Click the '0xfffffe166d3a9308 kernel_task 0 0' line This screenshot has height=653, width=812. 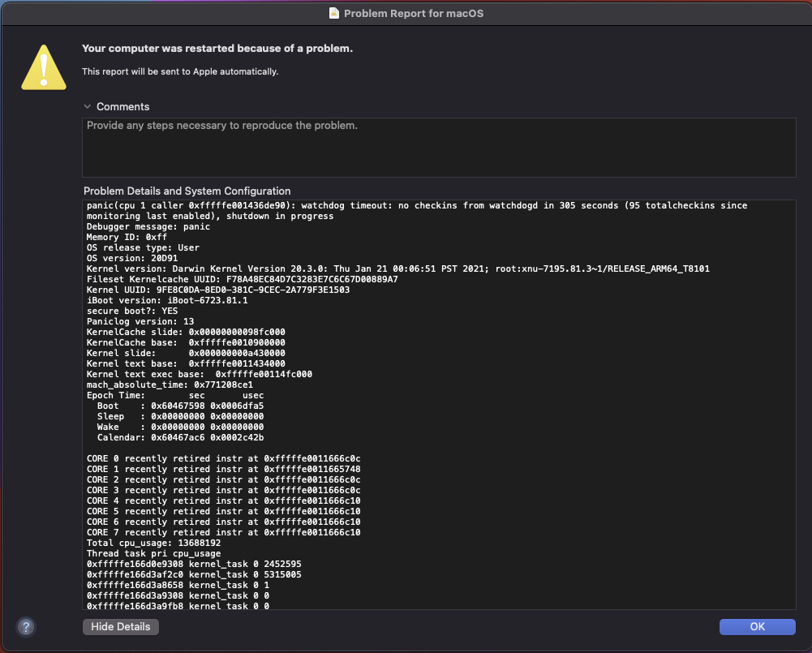(178, 595)
